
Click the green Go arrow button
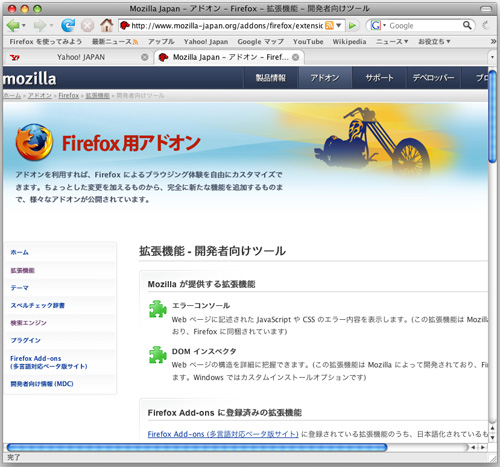[352, 25]
